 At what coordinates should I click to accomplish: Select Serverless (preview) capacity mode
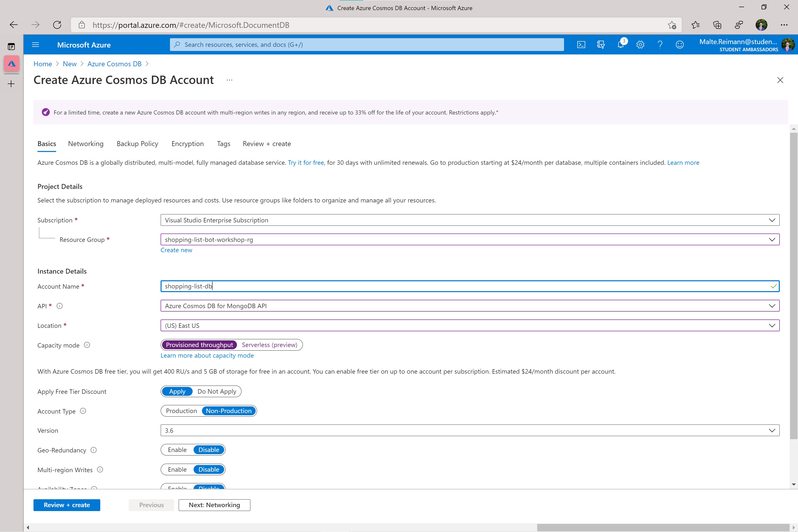tap(269, 345)
